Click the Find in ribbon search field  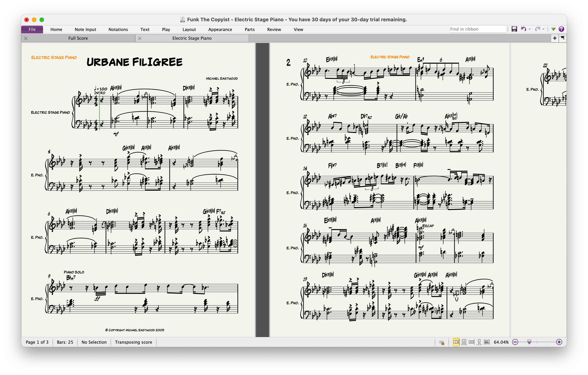pyautogui.click(x=478, y=29)
